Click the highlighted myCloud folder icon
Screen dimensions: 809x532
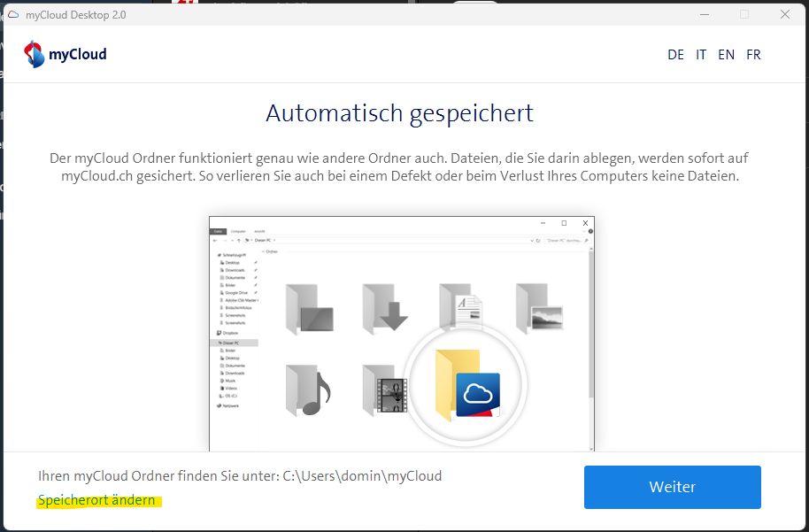pyautogui.click(x=466, y=386)
